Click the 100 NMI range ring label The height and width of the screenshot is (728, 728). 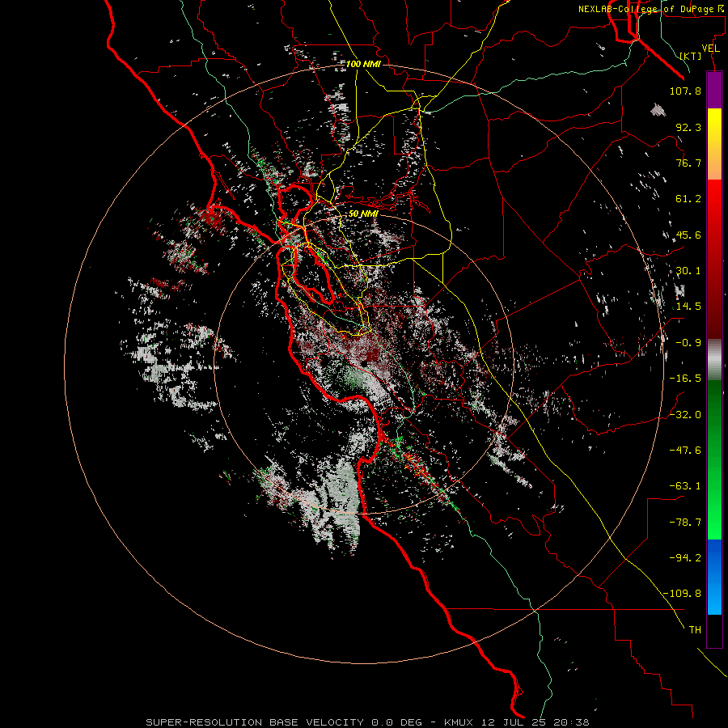tap(363, 64)
